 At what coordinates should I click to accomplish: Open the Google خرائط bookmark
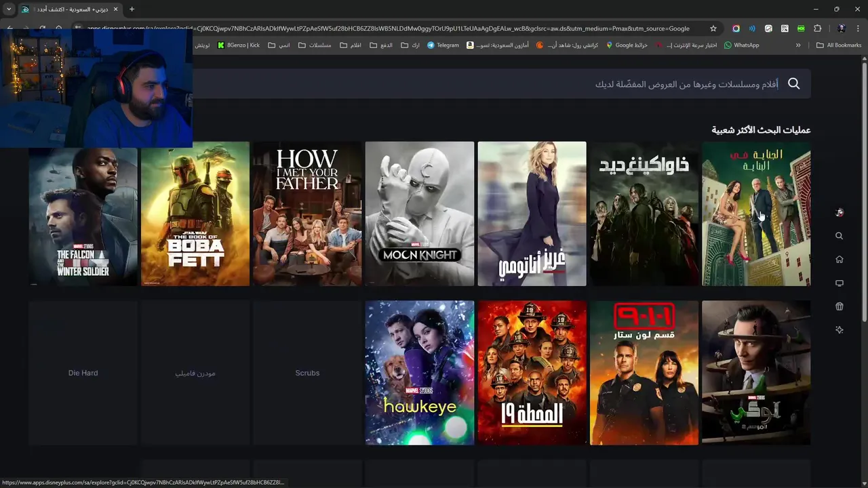pyautogui.click(x=627, y=45)
